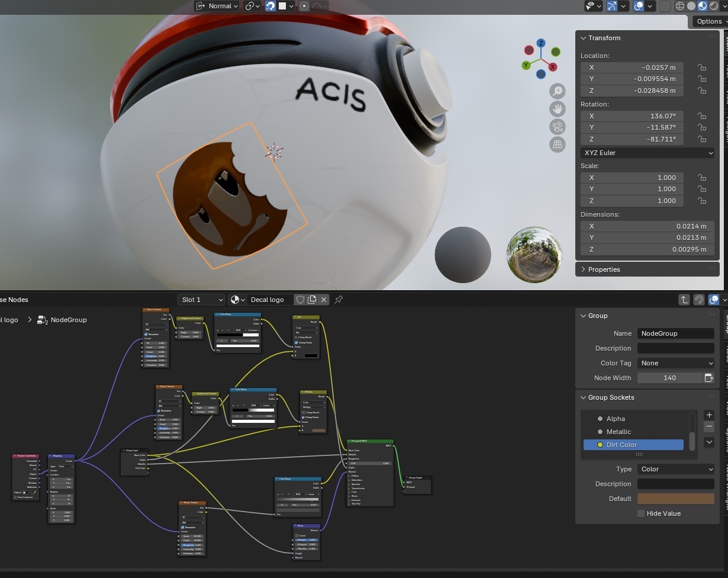Open the Slot 1 material slot dropdown
The image size is (728, 578).
click(x=201, y=300)
